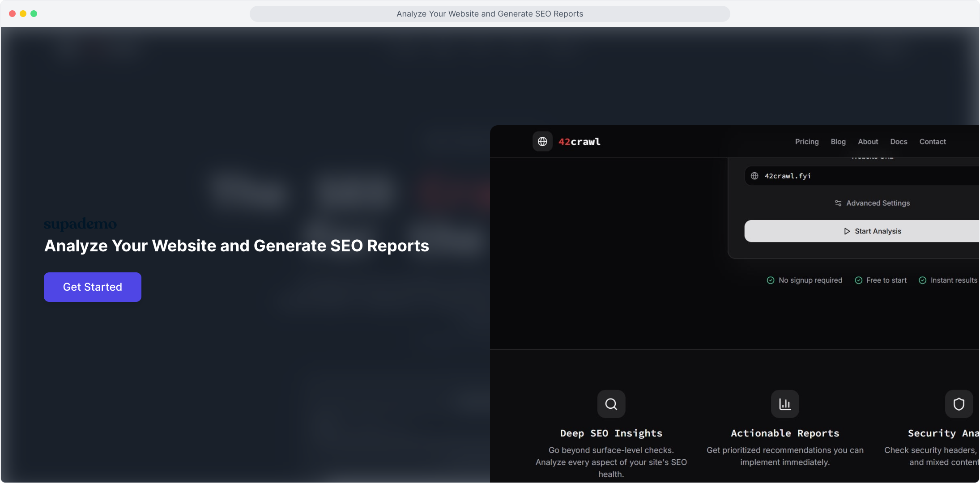Click the Instant results checkmark icon
The height and width of the screenshot is (483, 980).
pos(923,280)
